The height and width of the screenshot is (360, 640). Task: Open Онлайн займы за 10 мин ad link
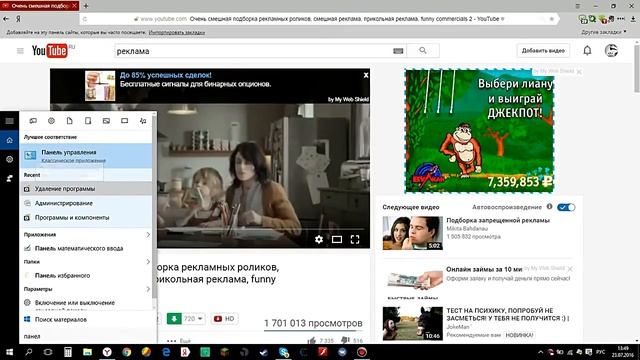point(484,269)
